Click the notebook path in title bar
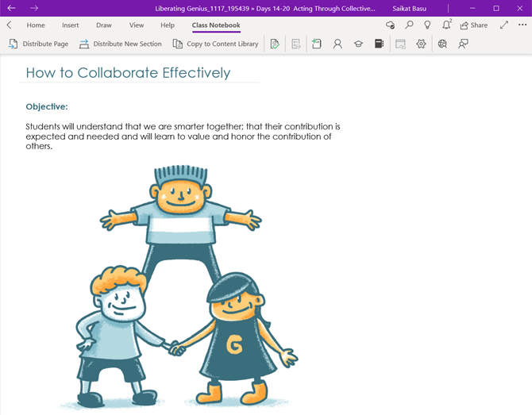Screen dimensions: 532x415 click(x=265, y=9)
